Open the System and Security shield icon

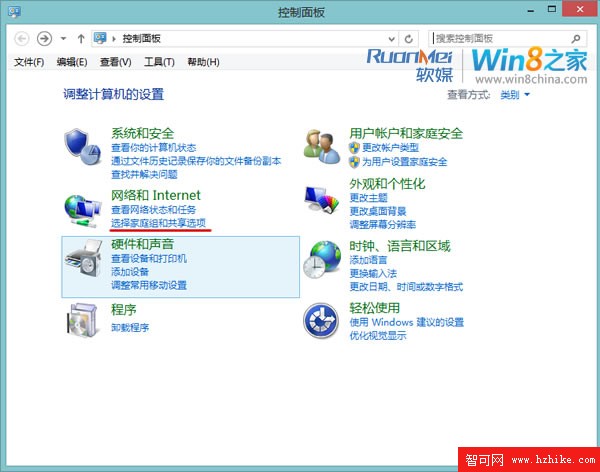click(82, 147)
